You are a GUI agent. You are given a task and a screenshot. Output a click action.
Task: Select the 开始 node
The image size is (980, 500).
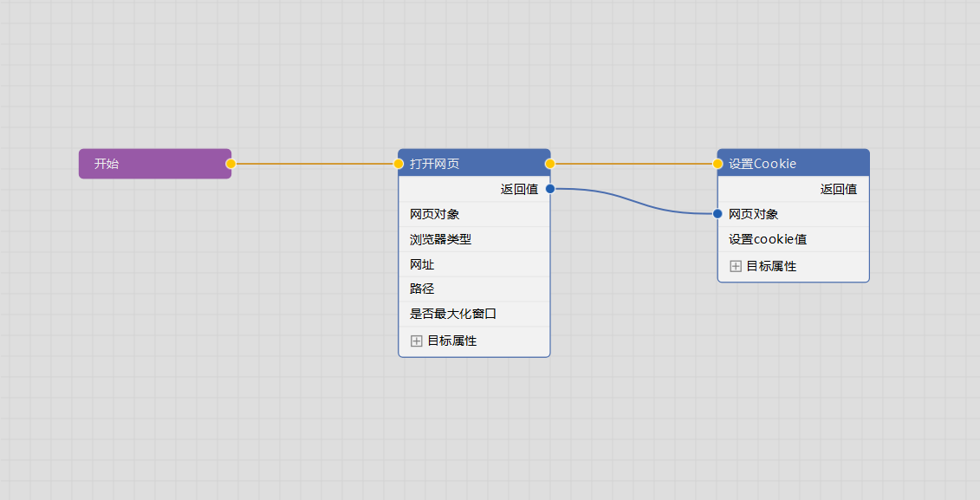[x=155, y=164]
